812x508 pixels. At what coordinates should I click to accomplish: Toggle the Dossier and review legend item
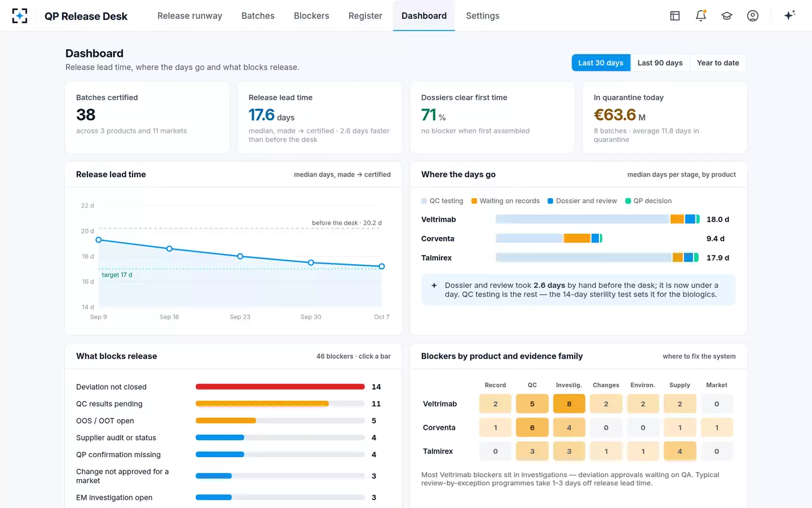[x=582, y=201]
